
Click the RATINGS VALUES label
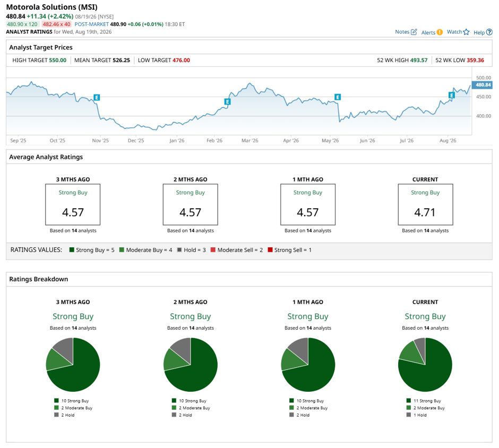tap(36, 250)
